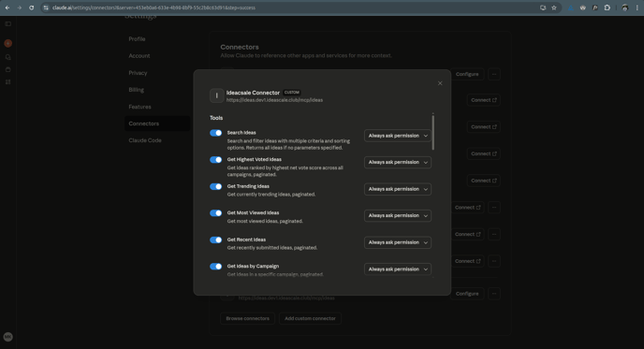
Task: Click the Tools list scrollbar in the dialog
Action: pos(432,133)
